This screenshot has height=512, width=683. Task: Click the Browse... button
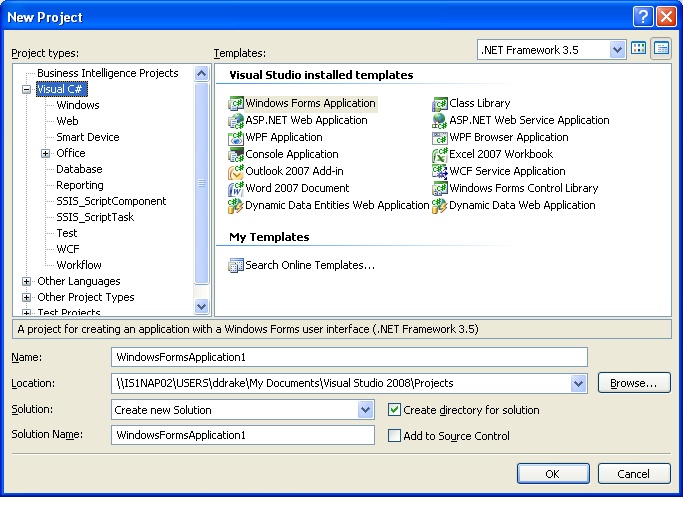634,383
